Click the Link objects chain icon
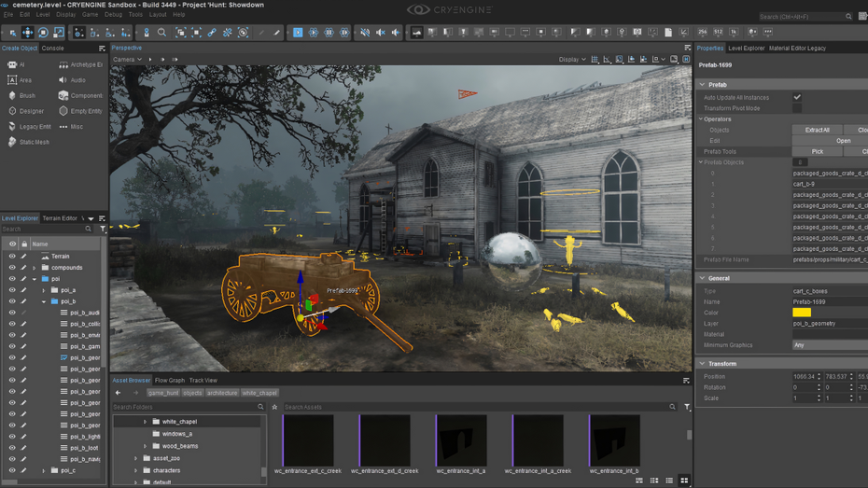This screenshot has width=868, height=488. click(212, 33)
